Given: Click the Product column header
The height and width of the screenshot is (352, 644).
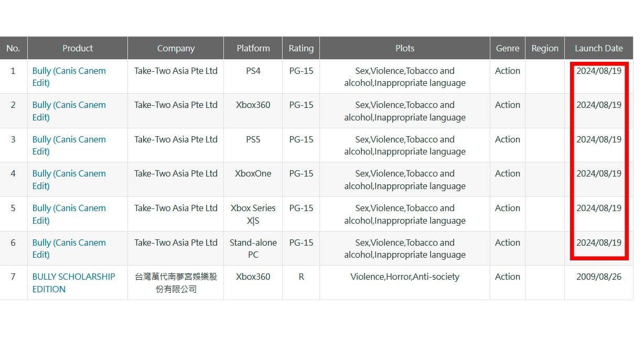Looking at the screenshot, I should click(x=78, y=48).
